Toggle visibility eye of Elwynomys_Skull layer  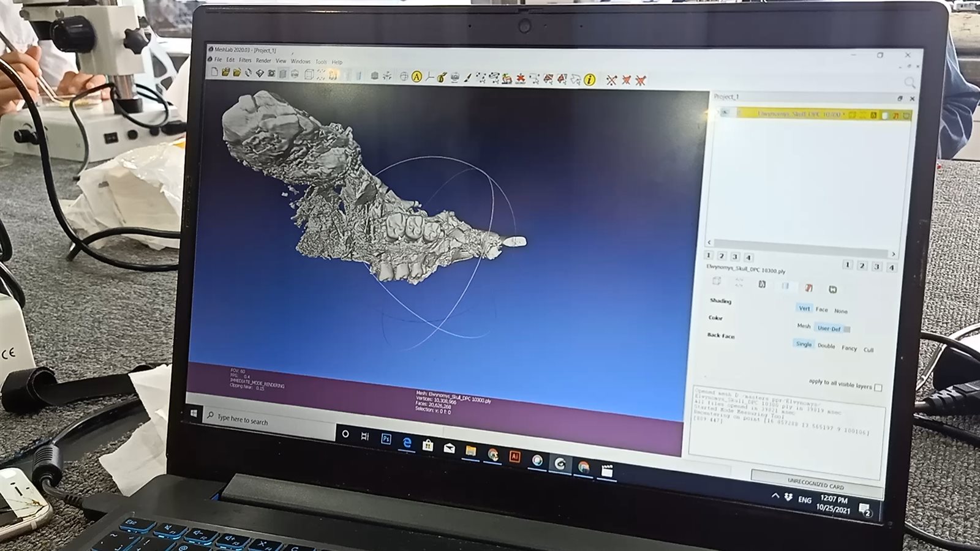tap(725, 112)
